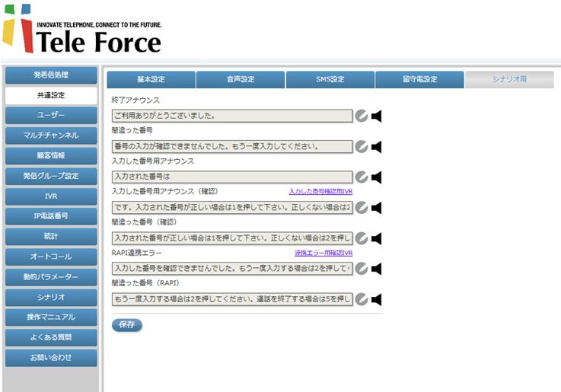The width and height of the screenshot is (561, 392).
Task: Follow the 連携エラー用確認IVR link
Action: [x=324, y=253]
